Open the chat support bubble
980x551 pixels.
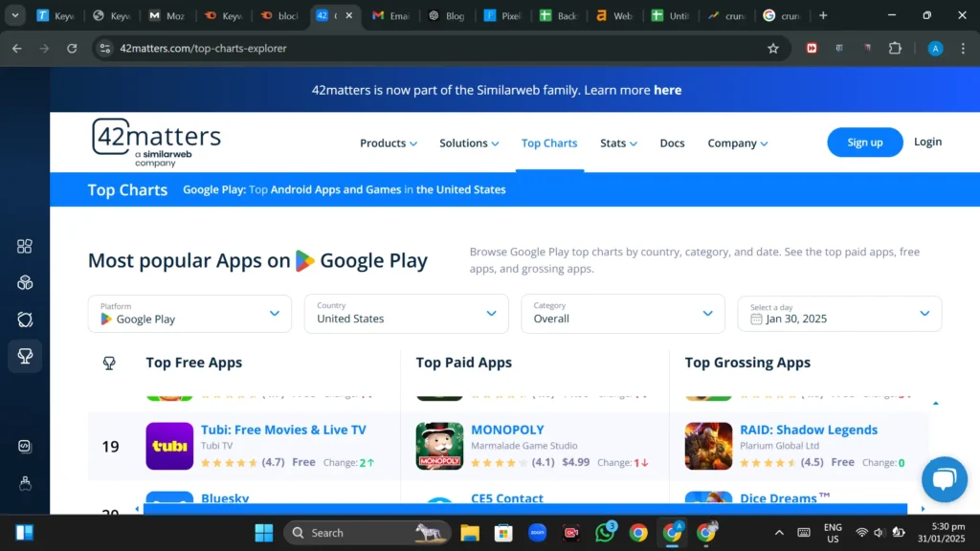pyautogui.click(x=945, y=479)
